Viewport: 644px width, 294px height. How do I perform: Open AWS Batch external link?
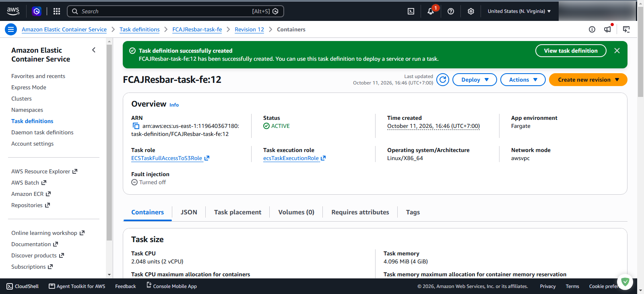click(x=29, y=183)
